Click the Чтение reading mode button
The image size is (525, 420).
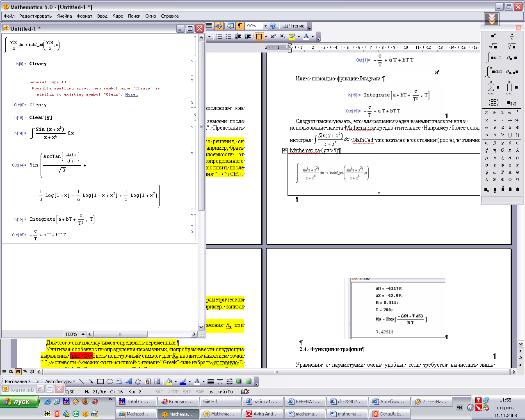[294, 26]
